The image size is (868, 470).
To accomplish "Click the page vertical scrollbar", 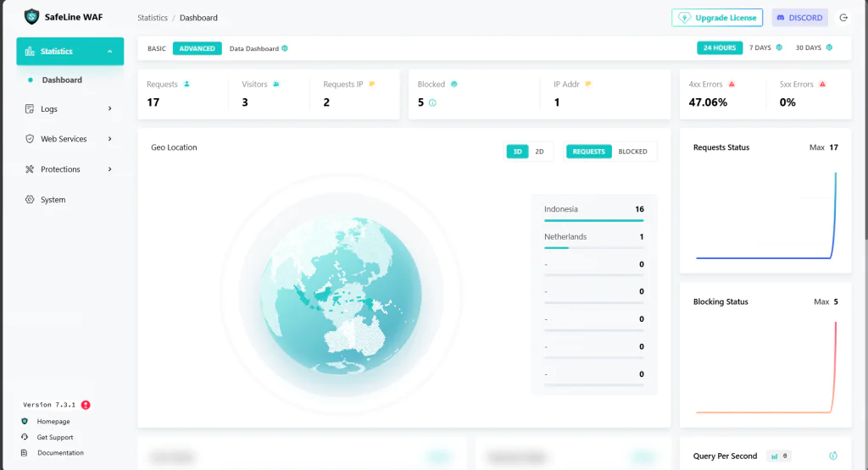I will pos(865,119).
